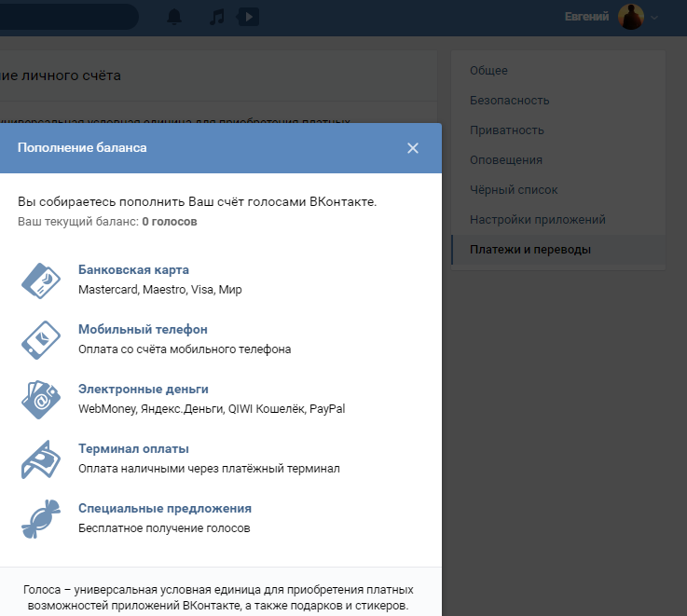
Task: Click Mastercard, Maestro, Visa, Мир text
Action: tap(160, 290)
